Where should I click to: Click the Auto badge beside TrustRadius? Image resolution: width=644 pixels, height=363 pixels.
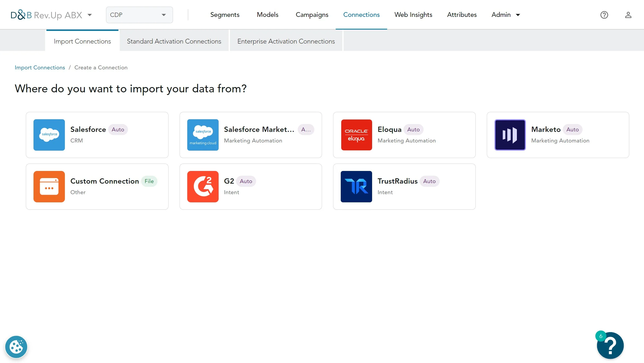(429, 181)
